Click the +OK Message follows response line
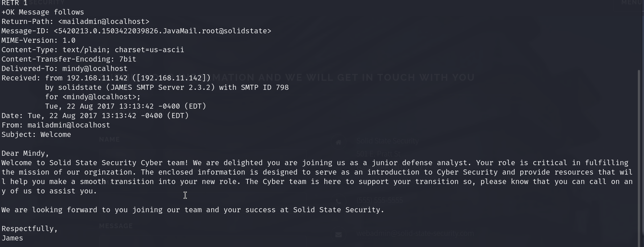This screenshot has width=644, height=247. [x=43, y=12]
